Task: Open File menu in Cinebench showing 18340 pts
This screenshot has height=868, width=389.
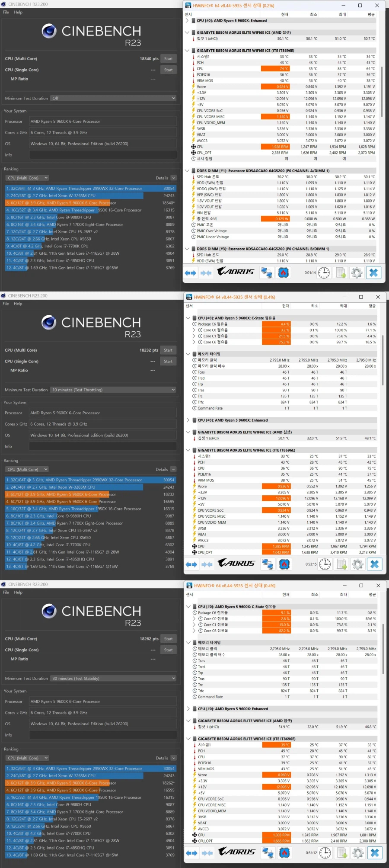Action: point(6,12)
